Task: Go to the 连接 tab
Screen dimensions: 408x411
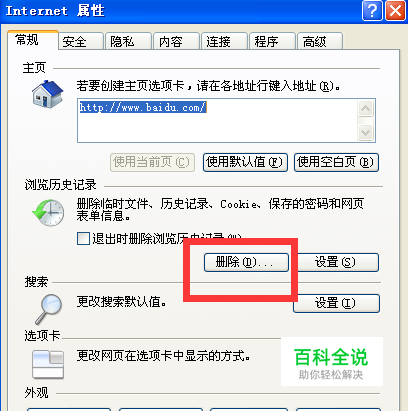Action: point(224,42)
